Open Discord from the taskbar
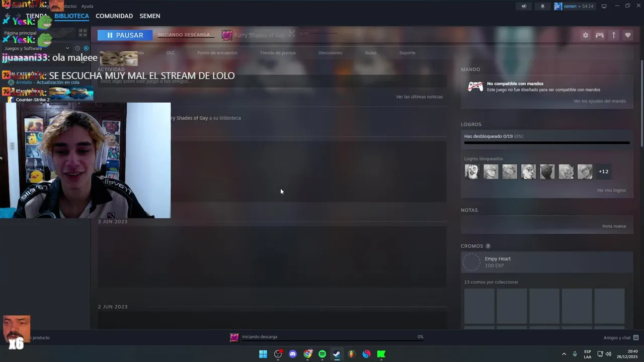 pyautogui.click(x=293, y=354)
